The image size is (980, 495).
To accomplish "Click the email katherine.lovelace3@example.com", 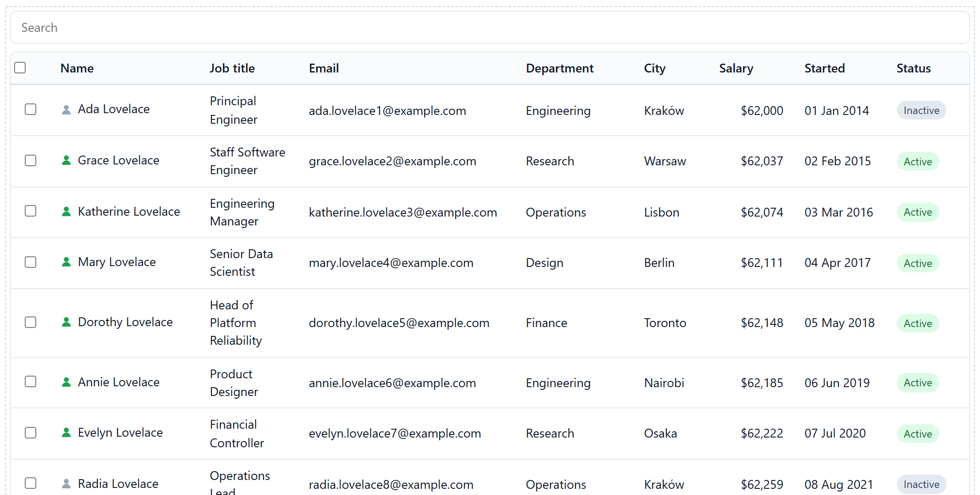I will (x=403, y=212).
